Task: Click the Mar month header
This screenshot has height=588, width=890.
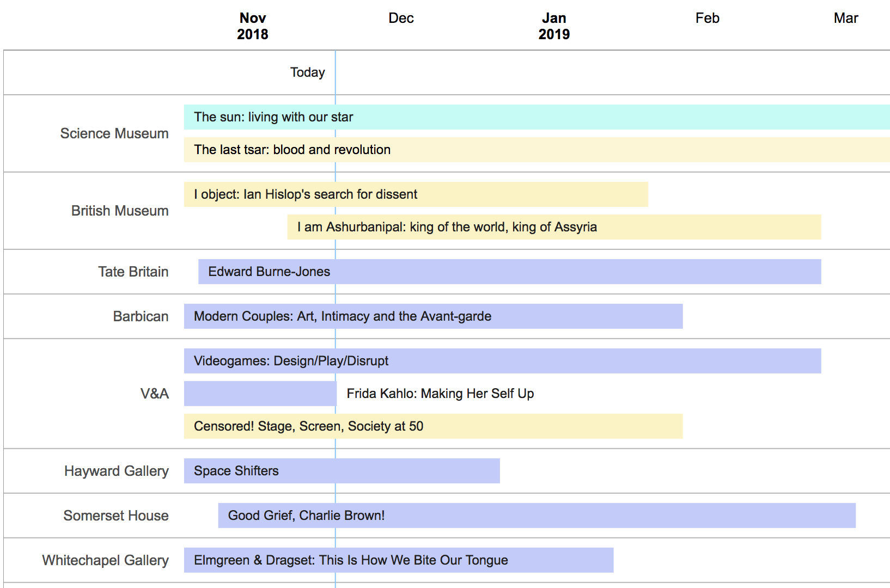Action: [846, 18]
